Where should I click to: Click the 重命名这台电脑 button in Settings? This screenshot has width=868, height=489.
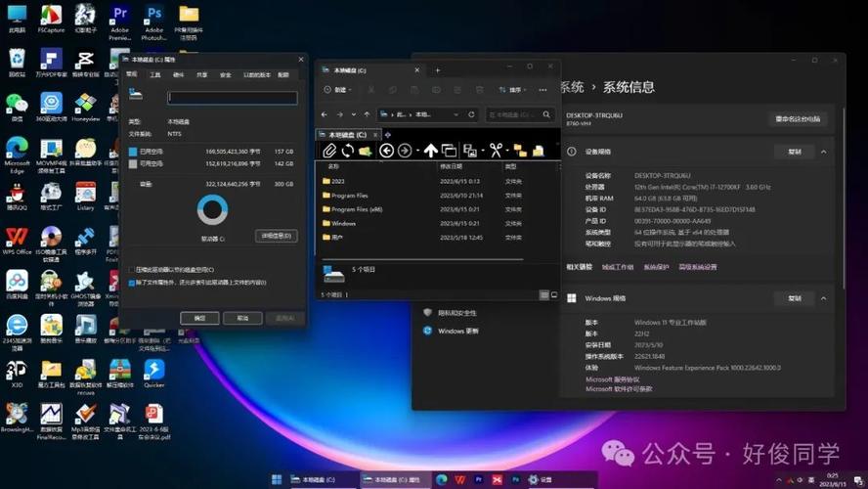click(798, 119)
